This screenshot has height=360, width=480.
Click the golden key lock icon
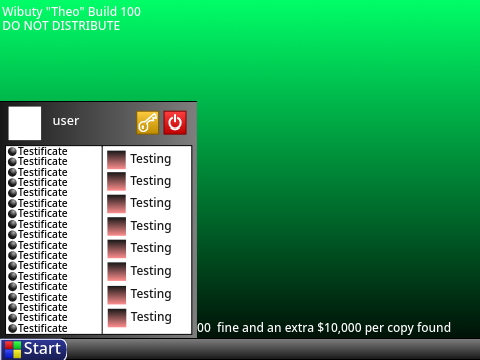(x=148, y=123)
